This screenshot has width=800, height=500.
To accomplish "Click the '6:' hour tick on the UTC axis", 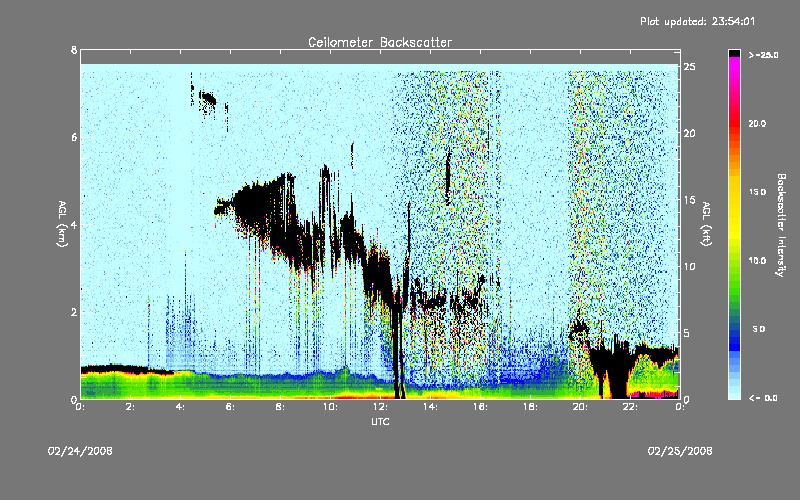I will [x=231, y=407].
